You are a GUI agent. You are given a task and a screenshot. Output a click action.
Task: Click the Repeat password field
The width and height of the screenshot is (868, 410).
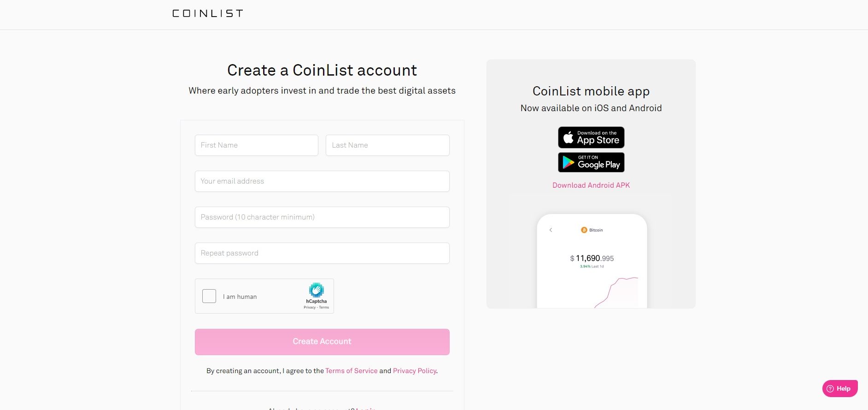[x=322, y=253]
